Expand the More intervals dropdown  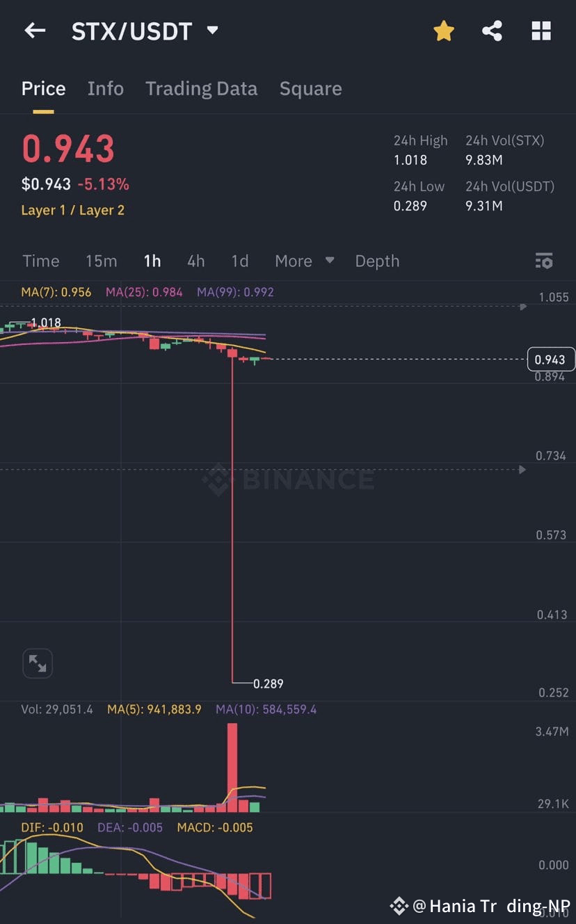(304, 261)
